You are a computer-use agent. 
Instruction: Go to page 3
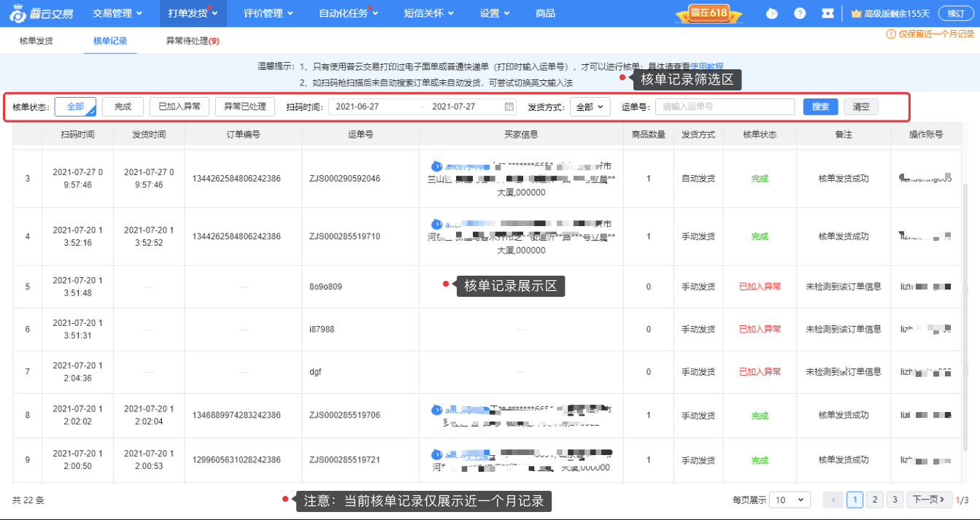pyautogui.click(x=895, y=500)
